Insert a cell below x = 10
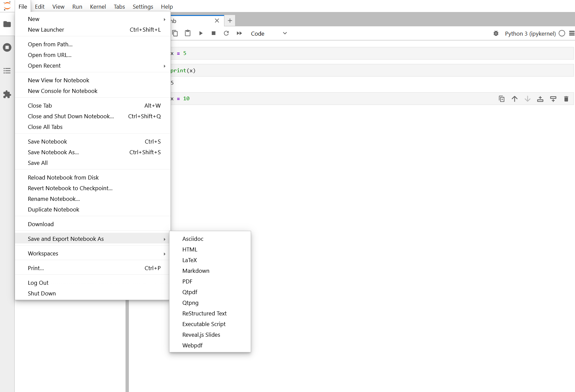Image resolution: width=575 pixels, height=392 pixels. click(553, 99)
